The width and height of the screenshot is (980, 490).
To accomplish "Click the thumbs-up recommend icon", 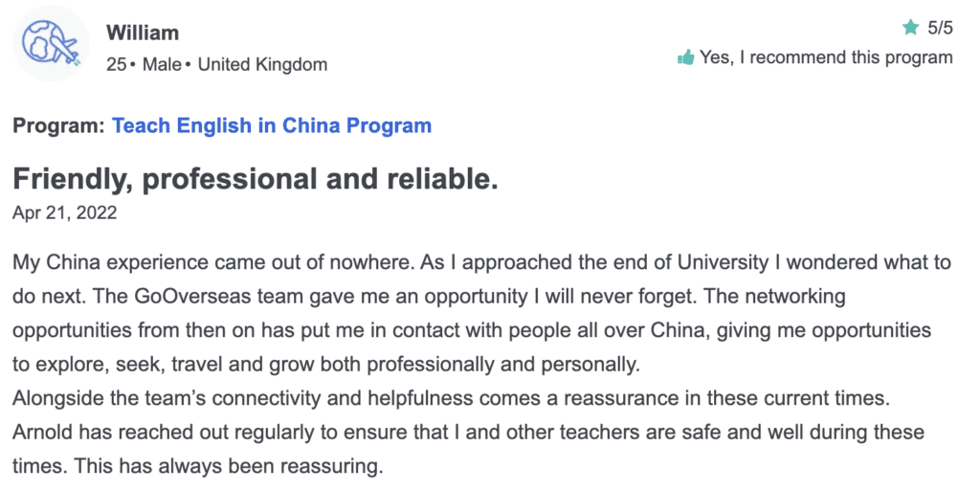I will [686, 58].
